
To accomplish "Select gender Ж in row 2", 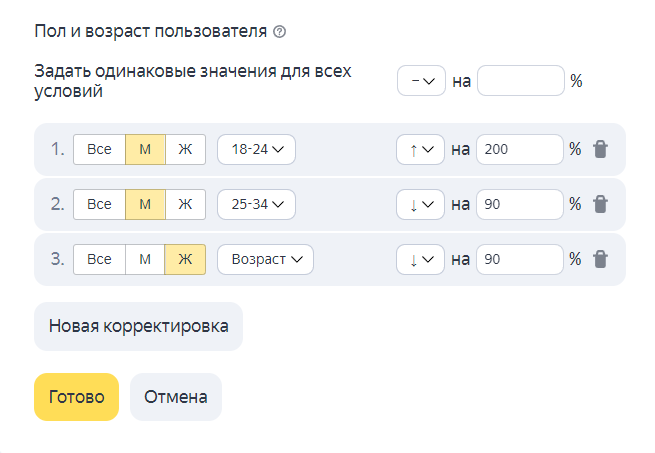I will pos(185,204).
